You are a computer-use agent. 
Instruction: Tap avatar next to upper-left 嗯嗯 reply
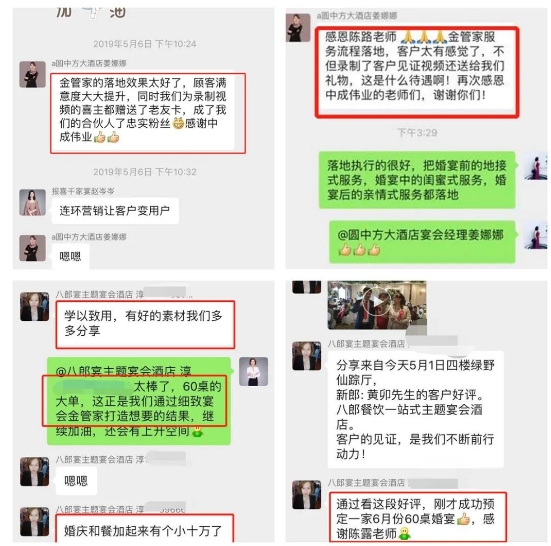32,248
